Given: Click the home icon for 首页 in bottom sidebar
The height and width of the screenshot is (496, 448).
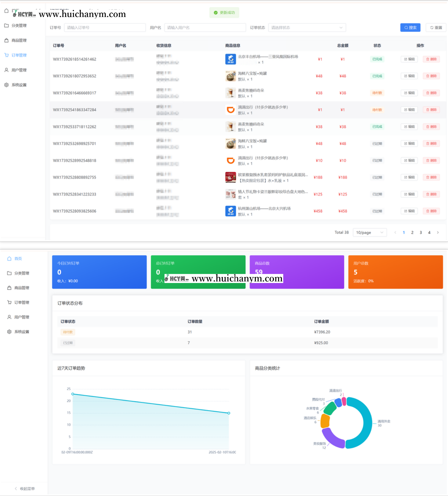Looking at the screenshot, I should point(9,259).
